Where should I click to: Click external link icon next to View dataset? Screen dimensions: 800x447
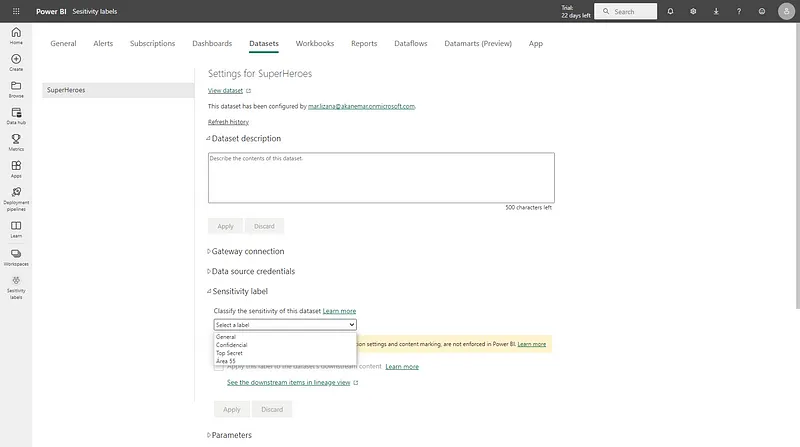click(248, 91)
